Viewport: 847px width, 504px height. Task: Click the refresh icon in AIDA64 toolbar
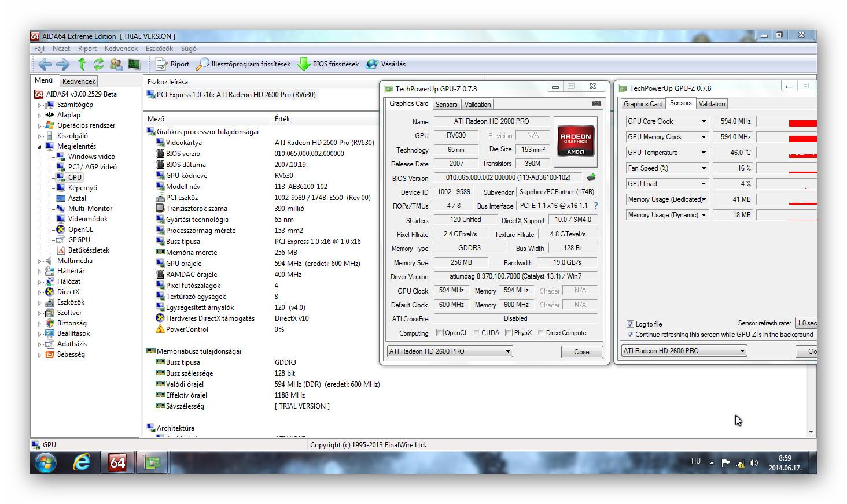pos(99,64)
